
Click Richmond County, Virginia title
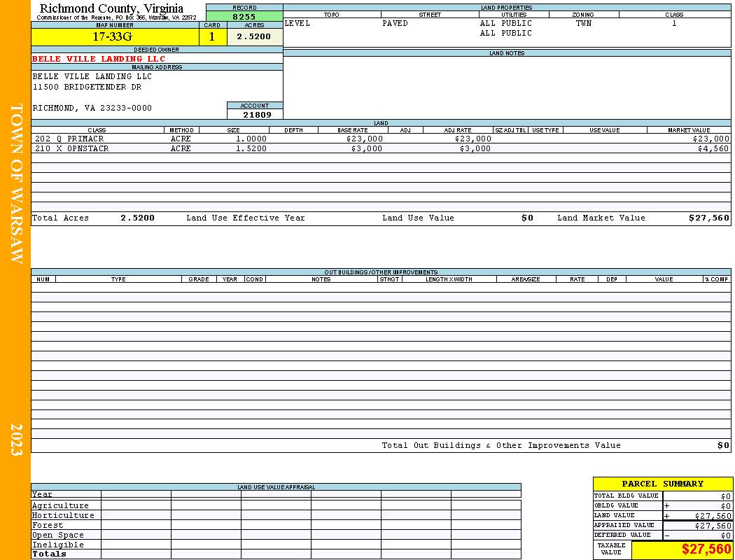point(111,8)
